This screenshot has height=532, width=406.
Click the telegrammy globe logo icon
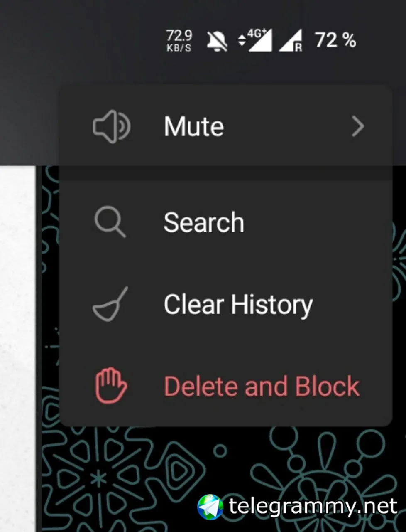click(210, 507)
